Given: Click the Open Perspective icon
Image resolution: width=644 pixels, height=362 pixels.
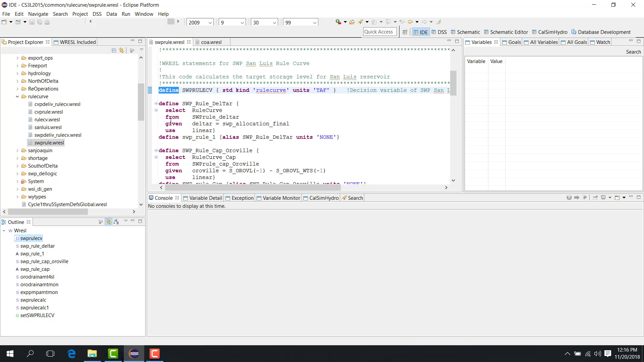Looking at the screenshot, I should pyautogui.click(x=405, y=32).
